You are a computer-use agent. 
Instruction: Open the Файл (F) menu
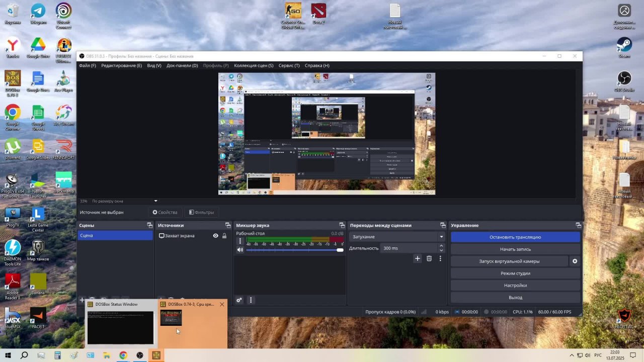[x=87, y=65]
